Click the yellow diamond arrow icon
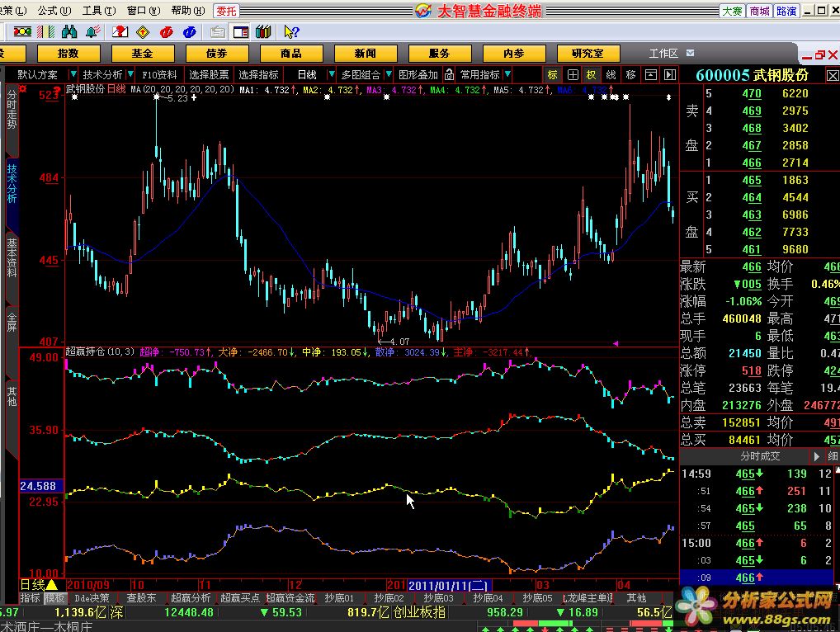The height and width of the screenshot is (632, 840). pyautogui.click(x=143, y=32)
